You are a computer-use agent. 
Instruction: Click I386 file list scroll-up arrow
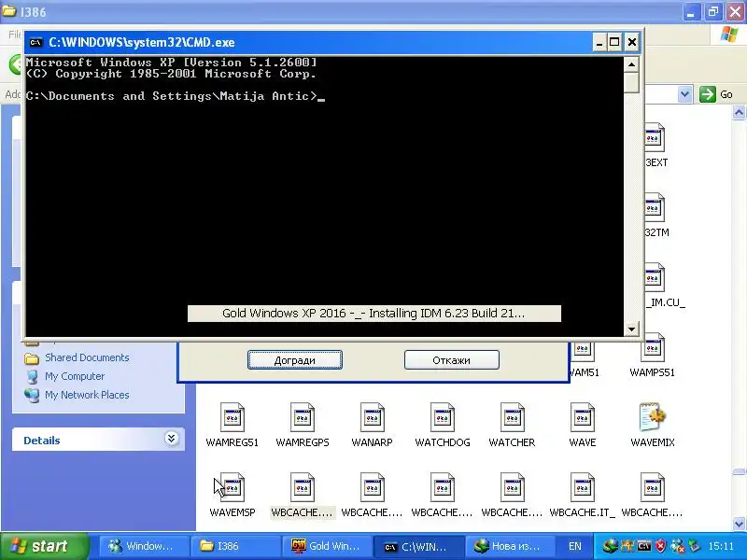(x=739, y=113)
